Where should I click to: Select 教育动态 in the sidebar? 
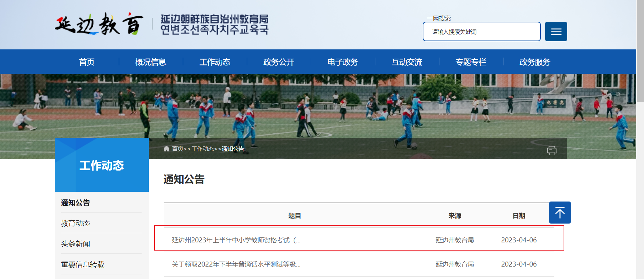pos(75,223)
